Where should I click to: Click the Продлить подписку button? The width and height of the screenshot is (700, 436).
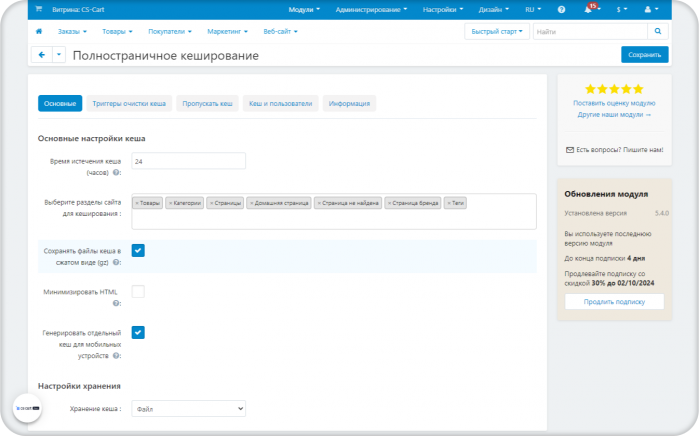click(x=614, y=302)
